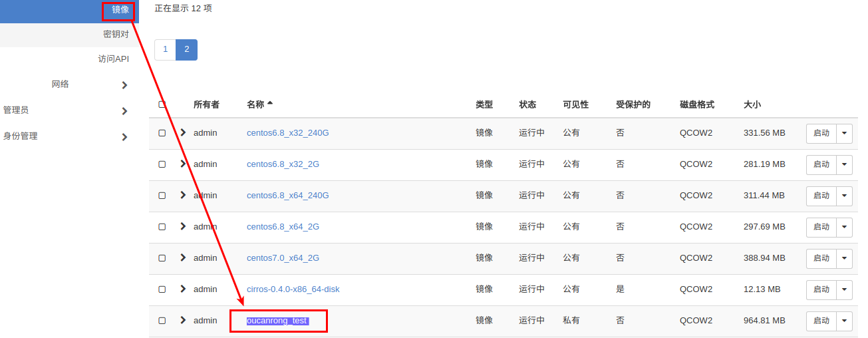Sort by the 名称 column arrow
Image resolution: width=868 pixels, height=338 pixels.
click(270, 104)
